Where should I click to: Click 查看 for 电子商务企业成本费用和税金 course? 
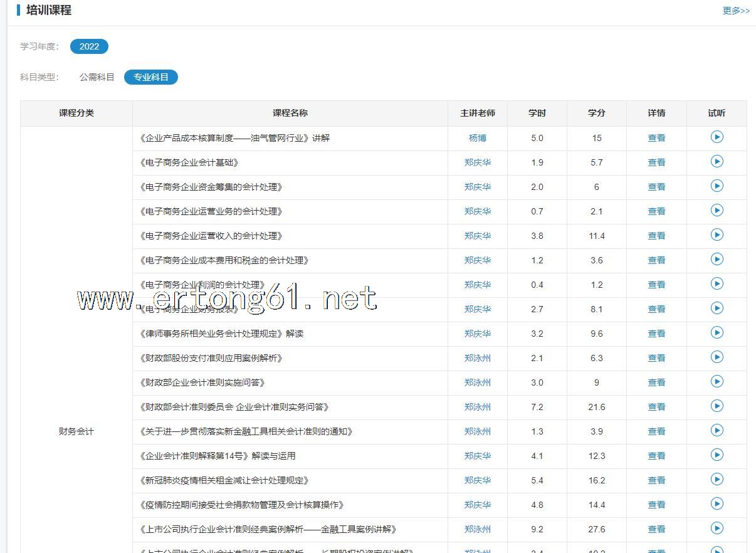point(656,260)
